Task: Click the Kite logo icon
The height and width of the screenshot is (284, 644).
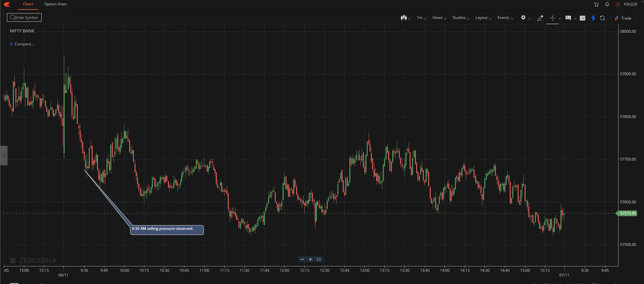Action: (x=6, y=4)
